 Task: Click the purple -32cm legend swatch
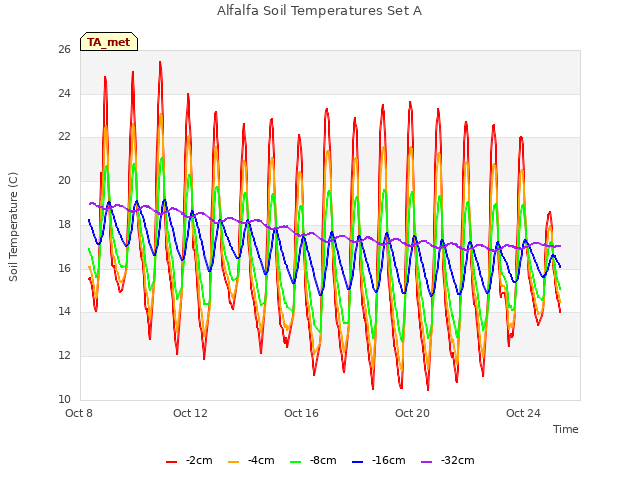pos(426,462)
